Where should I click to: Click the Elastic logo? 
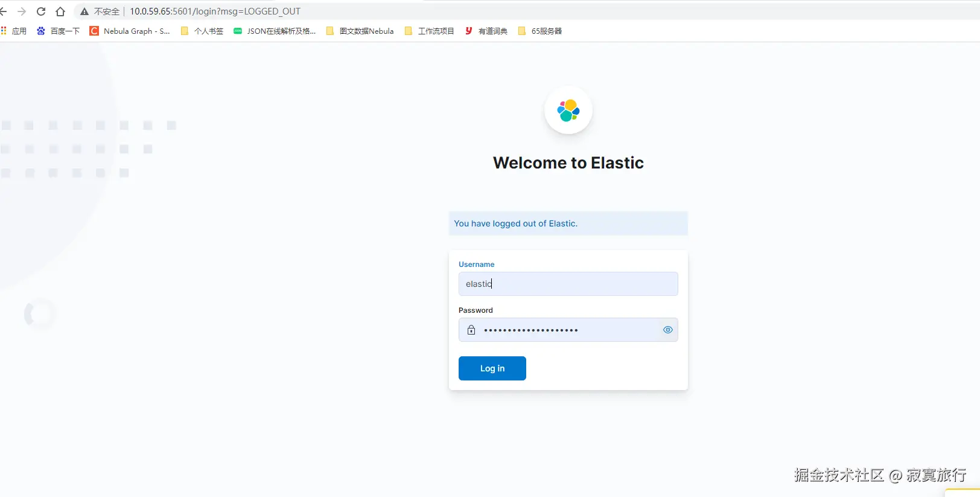click(568, 111)
